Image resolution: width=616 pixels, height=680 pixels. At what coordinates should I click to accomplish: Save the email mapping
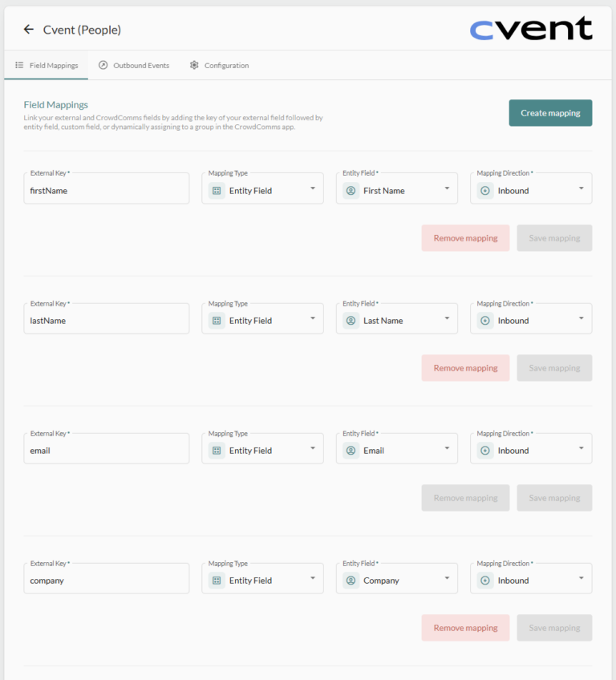click(554, 497)
